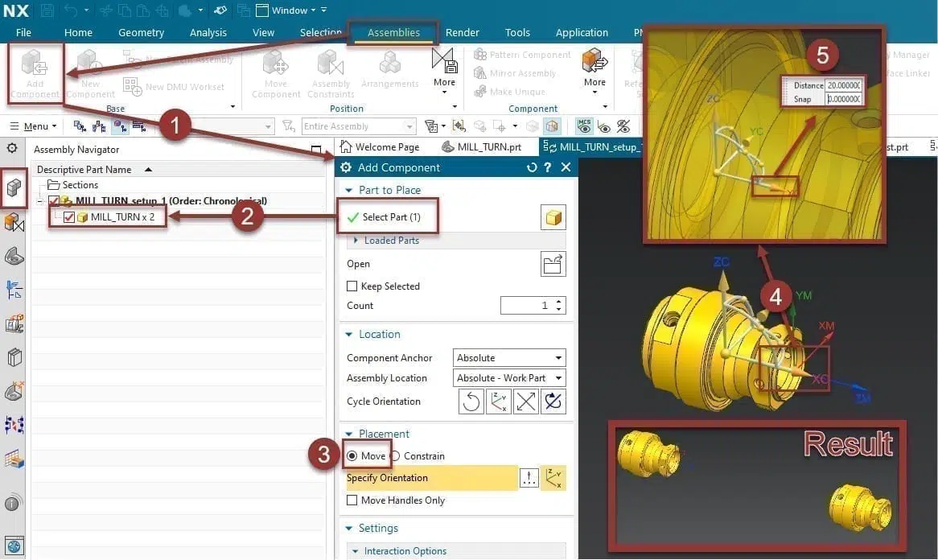The width and height of the screenshot is (938, 560).
Task: Click the Distance value field in viewport
Action: (x=844, y=85)
